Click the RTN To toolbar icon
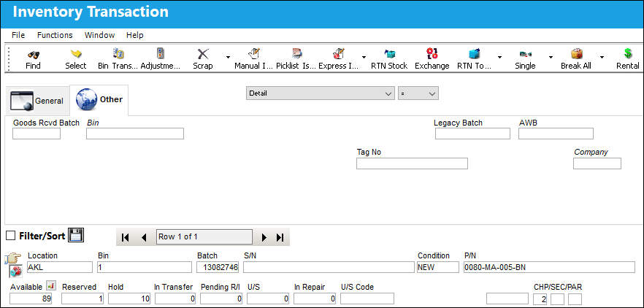This screenshot has width=644, height=308. pos(475,54)
